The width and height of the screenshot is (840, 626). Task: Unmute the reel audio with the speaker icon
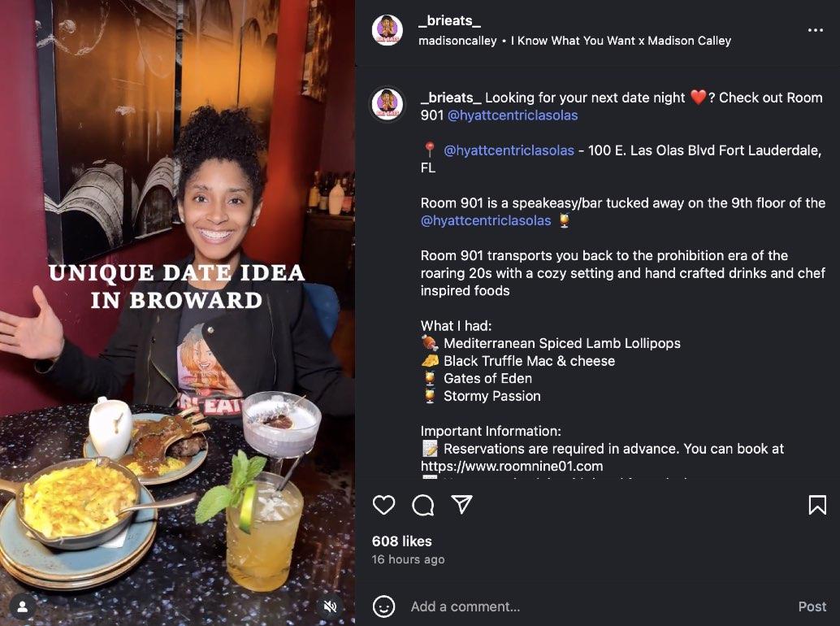330,606
